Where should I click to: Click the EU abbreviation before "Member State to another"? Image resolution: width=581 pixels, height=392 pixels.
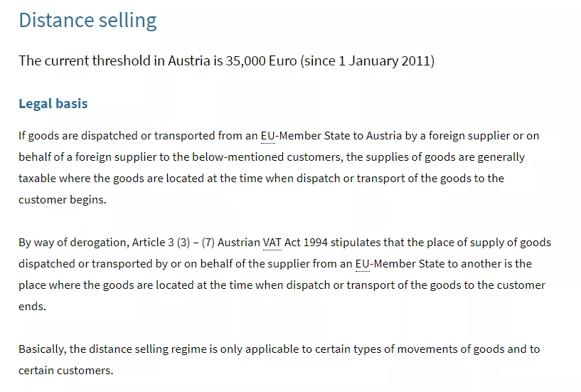[363, 264]
